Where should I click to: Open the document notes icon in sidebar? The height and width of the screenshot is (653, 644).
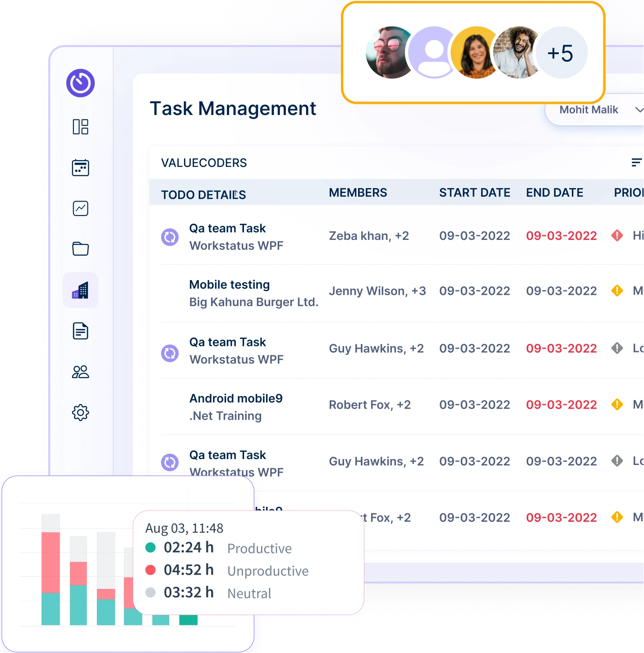(x=80, y=331)
